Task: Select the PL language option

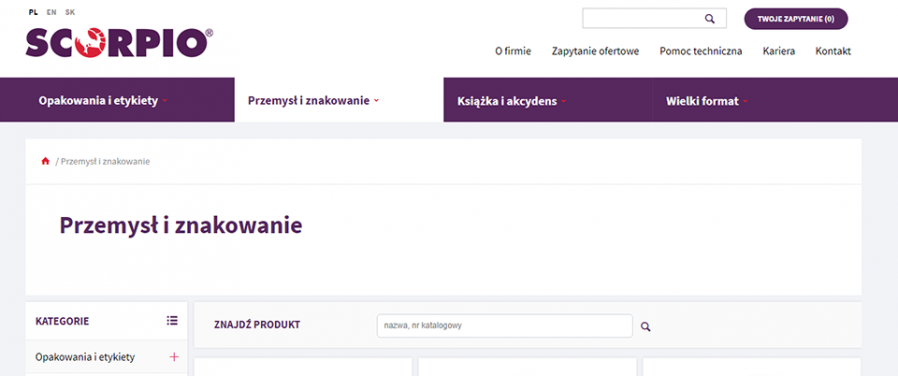Action: coord(33,12)
